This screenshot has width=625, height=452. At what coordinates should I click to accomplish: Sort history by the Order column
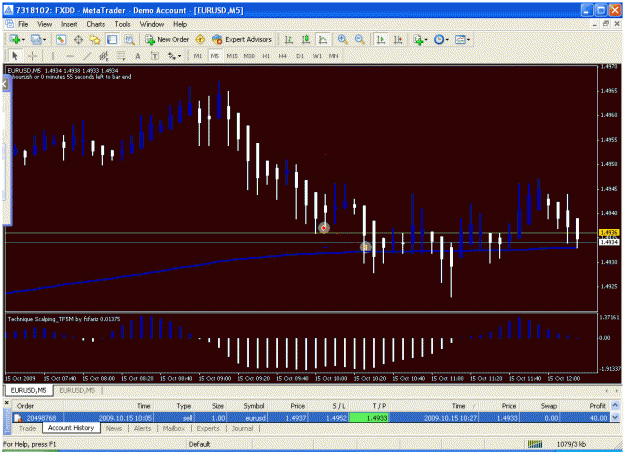(25, 406)
